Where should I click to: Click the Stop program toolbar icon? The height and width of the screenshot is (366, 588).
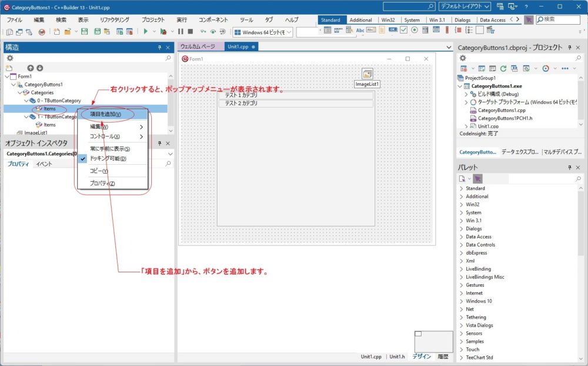pos(190,32)
